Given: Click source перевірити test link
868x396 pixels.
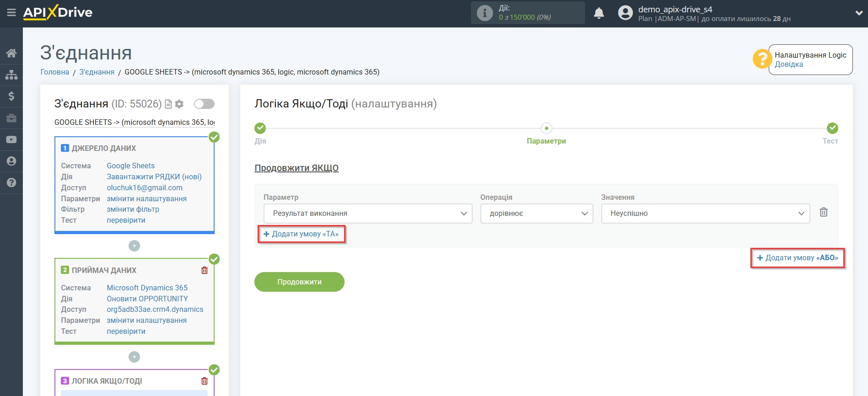Looking at the screenshot, I should point(126,220).
